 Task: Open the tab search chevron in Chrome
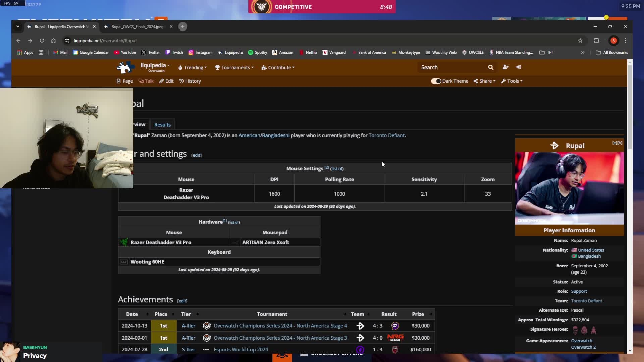[x=18, y=27]
